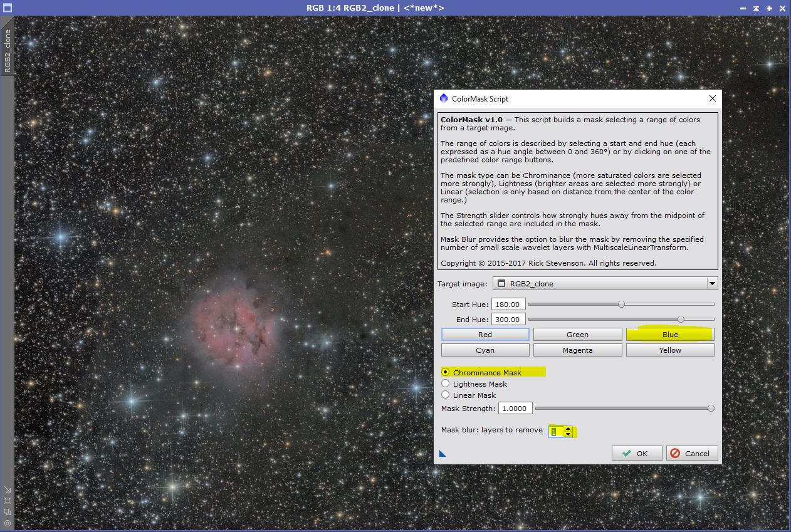Viewport: 791px width, 532px height.
Task: Increase mask blur layers with up arrow
Action: click(x=568, y=429)
